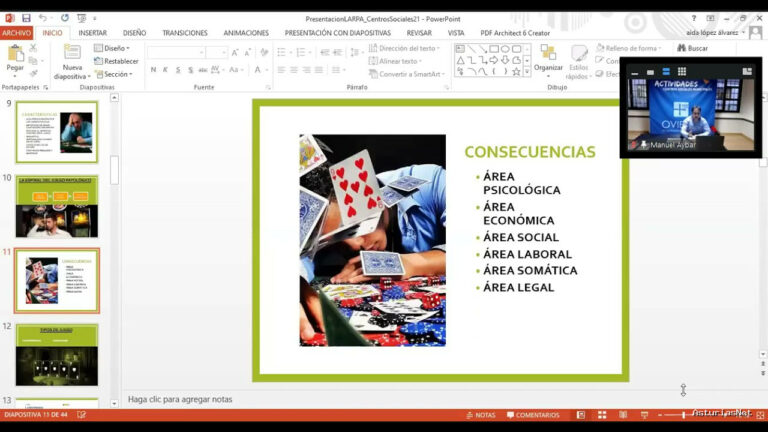This screenshot has width=768, height=432.
Task: Apply numbered list
Action: click(x=301, y=52)
